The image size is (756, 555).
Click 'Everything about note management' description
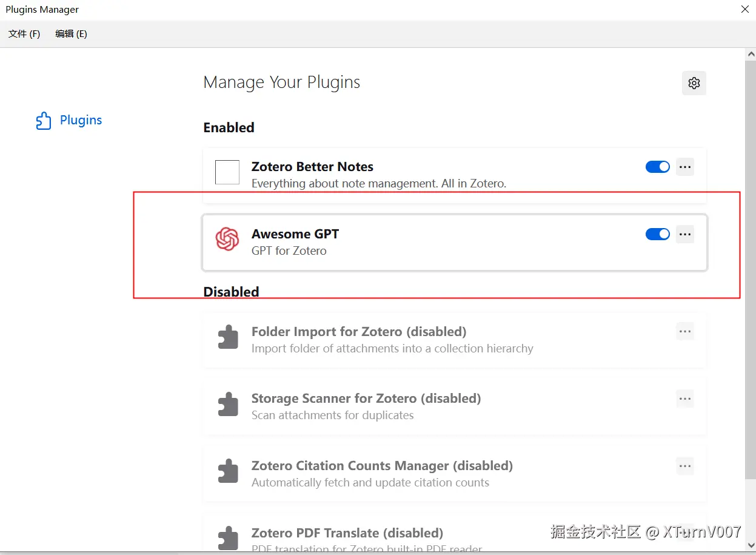point(379,183)
